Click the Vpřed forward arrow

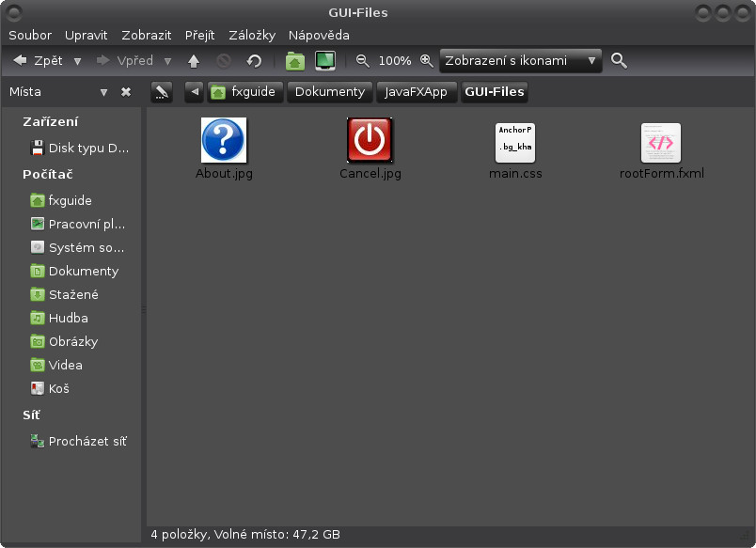click(x=124, y=61)
